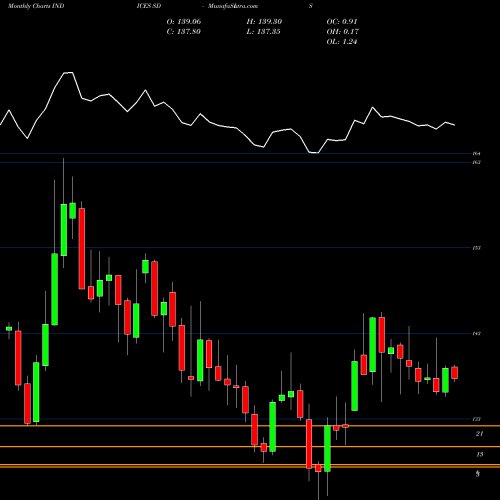Screen dimensions: 500x500
Task: Click the "Monthly Charts IND" title text
Action: point(36,6)
